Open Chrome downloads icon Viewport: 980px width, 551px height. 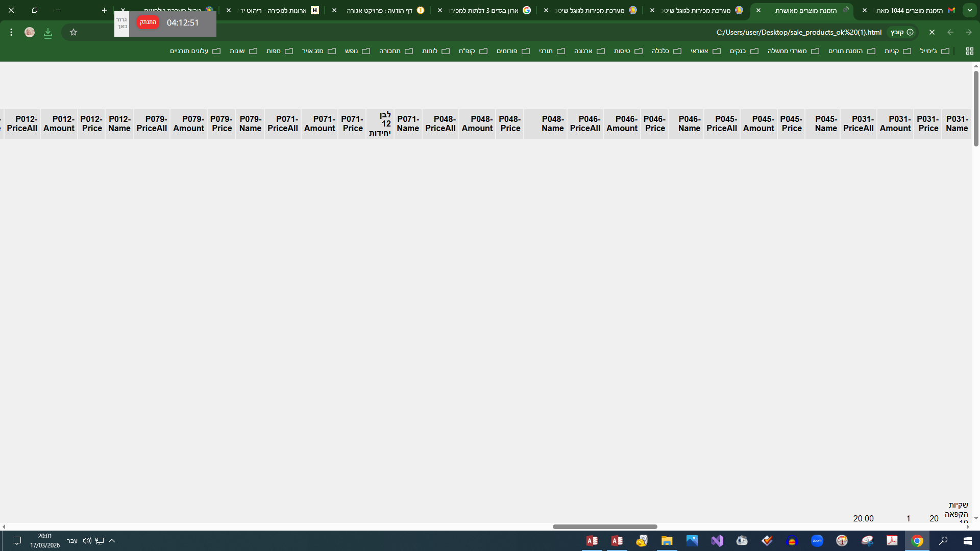click(48, 33)
